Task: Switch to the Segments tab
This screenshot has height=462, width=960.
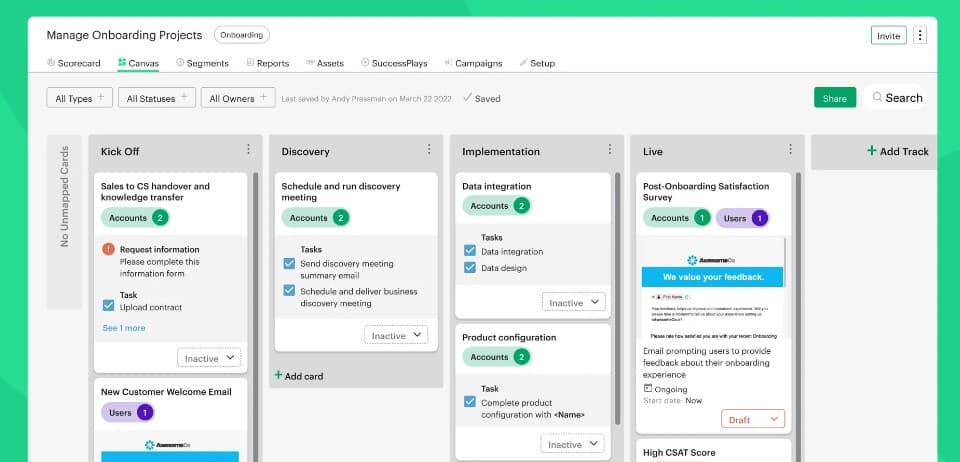Action: pos(202,63)
